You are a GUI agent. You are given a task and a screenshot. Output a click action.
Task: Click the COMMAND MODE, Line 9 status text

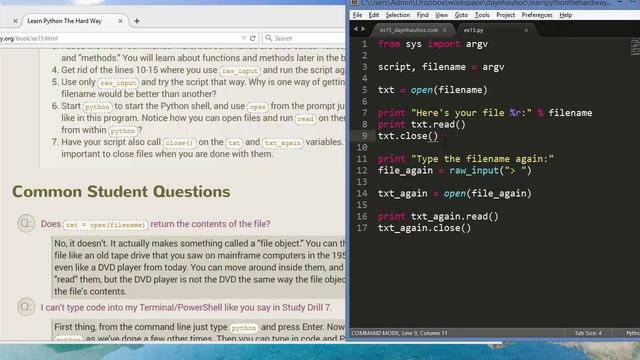[399, 333]
